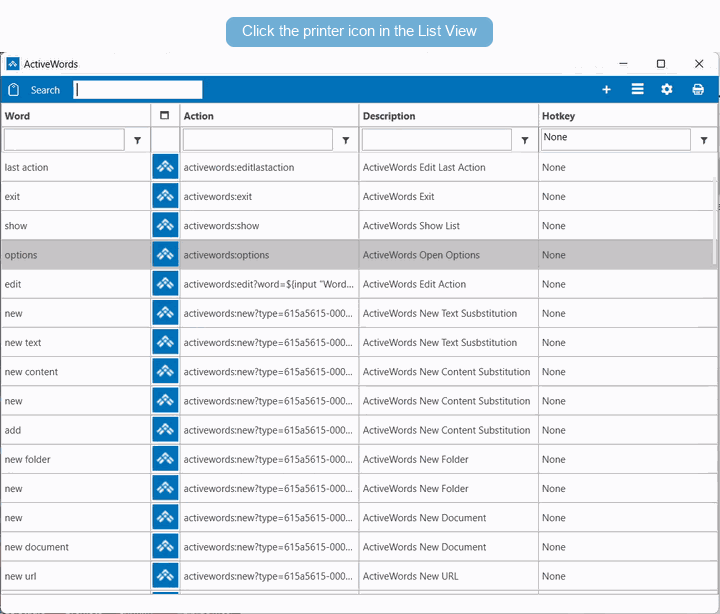Click the window icon column header
Viewport: 720px width, 614px height.
point(164,115)
